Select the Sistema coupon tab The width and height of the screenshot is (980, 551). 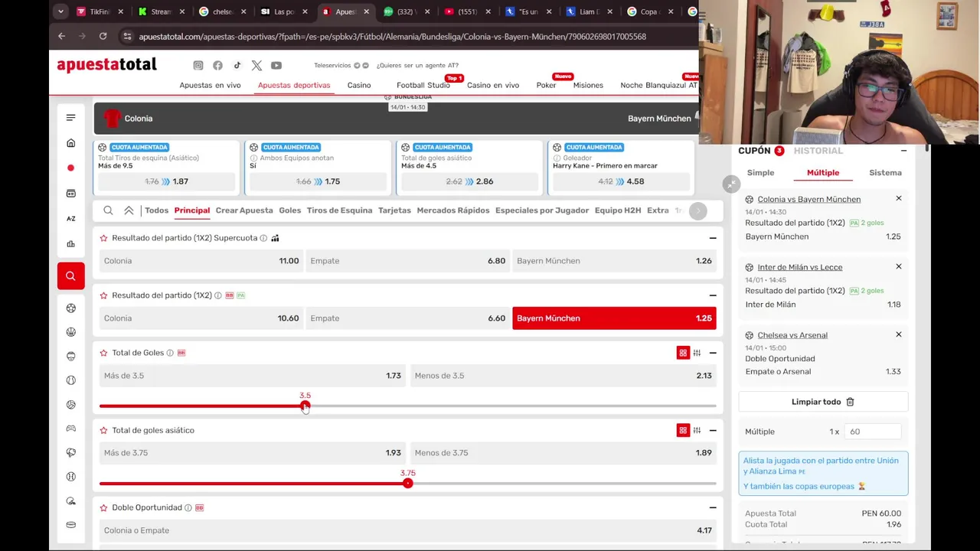[885, 173]
